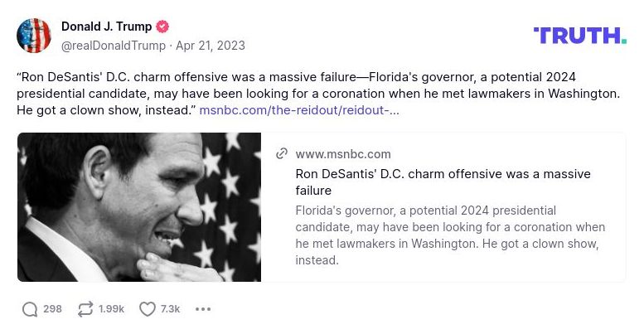Viewport: 644px width, 334px height.
Task: Click the reply speech bubble icon
Action: click(30, 309)
